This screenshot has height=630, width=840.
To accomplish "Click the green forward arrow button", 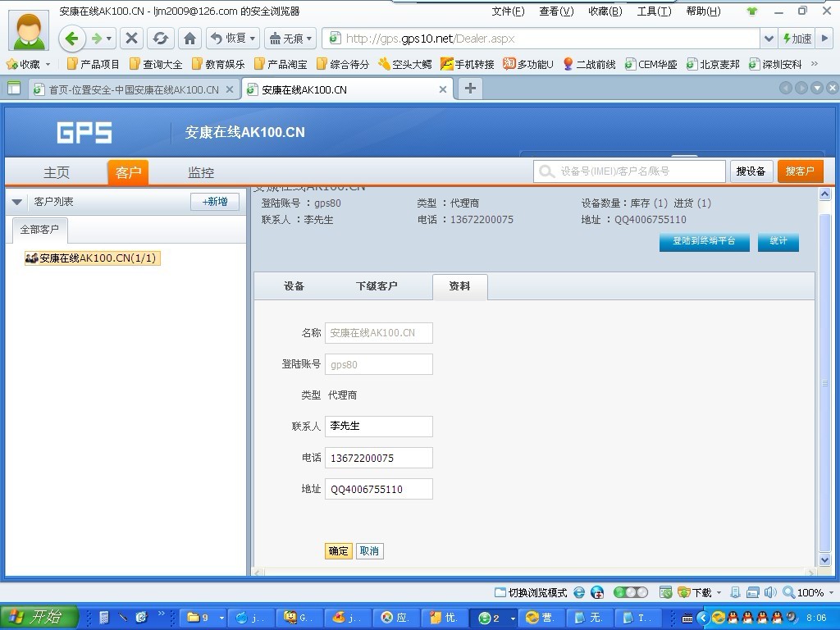I will tap(97, 39).
